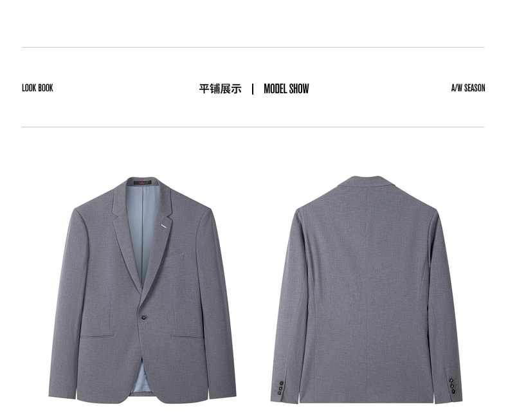Image resolution: width=508 pixels, height=420 pixels.
Task: Open the front-view blazer image
Action: 142,290
